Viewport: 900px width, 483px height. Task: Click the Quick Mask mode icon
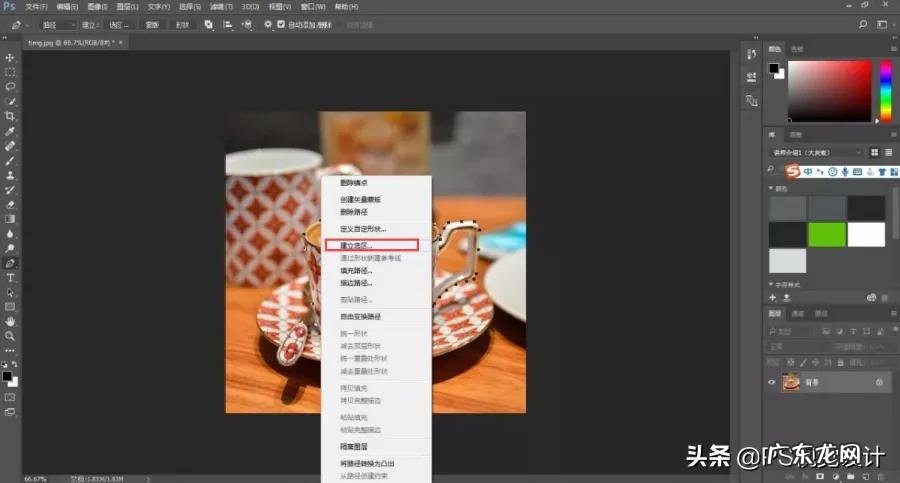tap(10, 397)
